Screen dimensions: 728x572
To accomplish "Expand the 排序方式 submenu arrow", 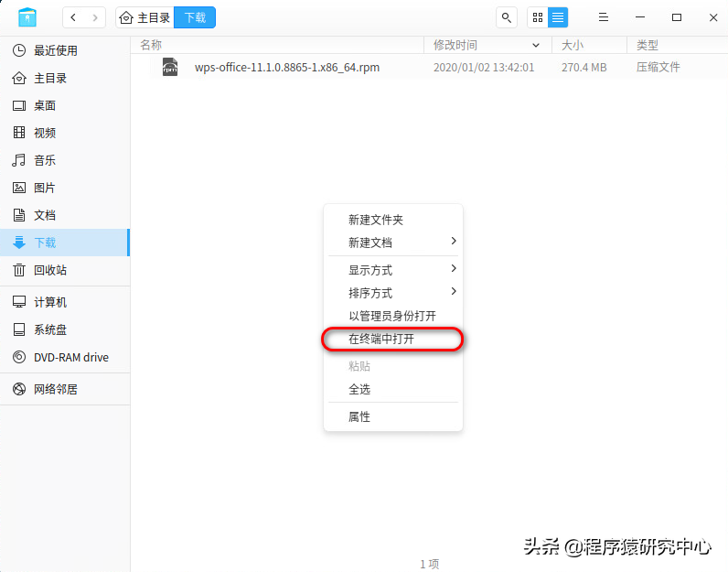I will click(454, 291).
